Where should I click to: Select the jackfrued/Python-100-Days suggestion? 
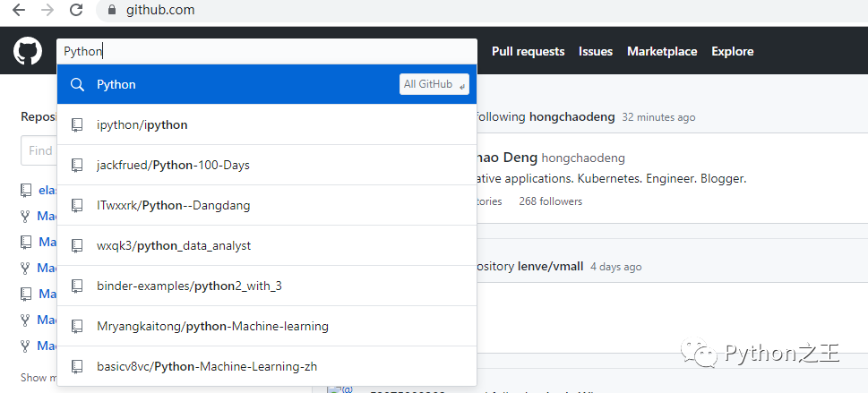(x=267, y=165)
